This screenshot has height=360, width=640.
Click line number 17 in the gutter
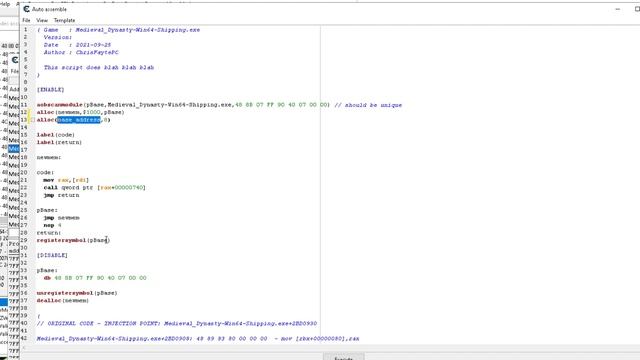24,150
